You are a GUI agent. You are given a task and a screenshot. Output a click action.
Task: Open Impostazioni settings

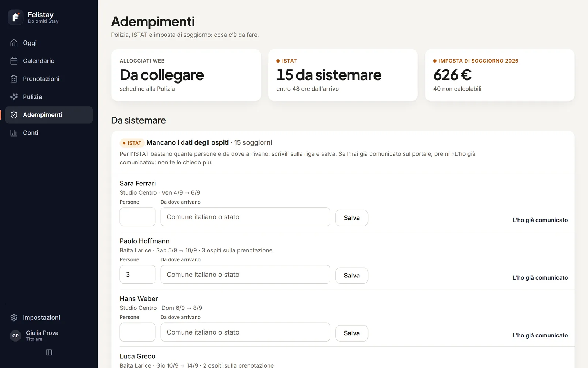(x=49, y=318)
